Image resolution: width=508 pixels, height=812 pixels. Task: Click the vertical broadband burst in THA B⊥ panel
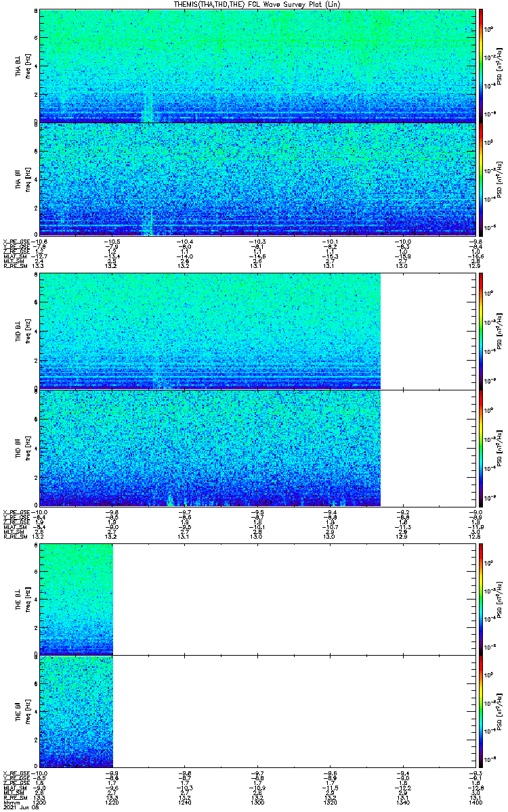point(148,106)
